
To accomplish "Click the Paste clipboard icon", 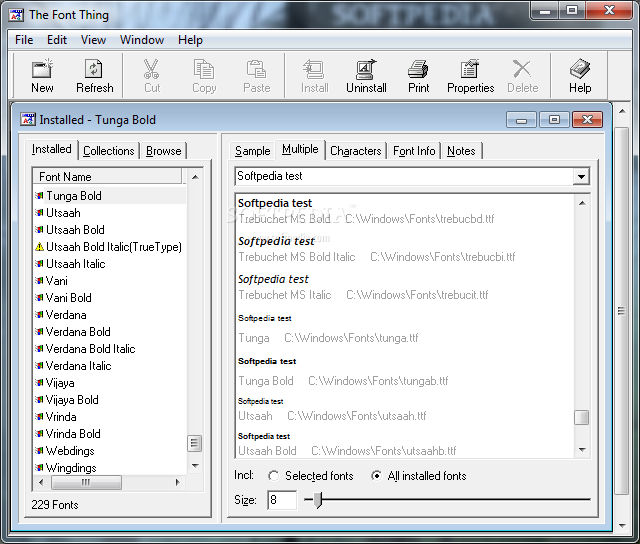I will [256, 69].
